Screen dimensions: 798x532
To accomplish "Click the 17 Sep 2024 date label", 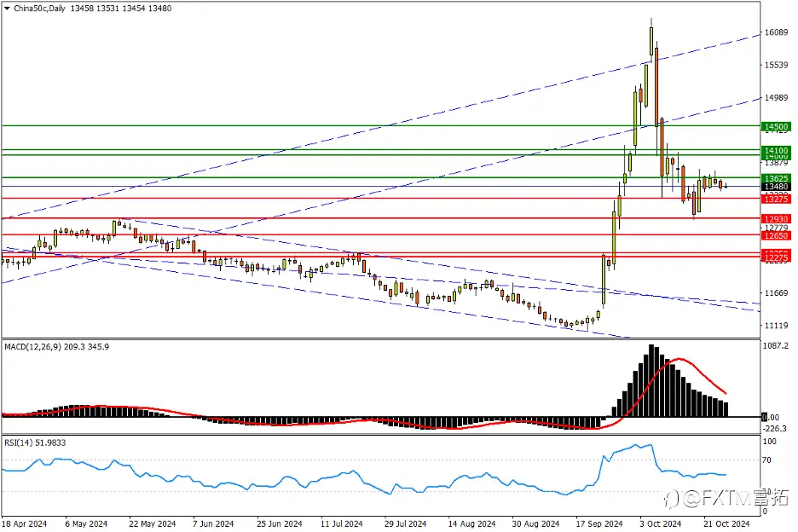I will pos(599,523).
